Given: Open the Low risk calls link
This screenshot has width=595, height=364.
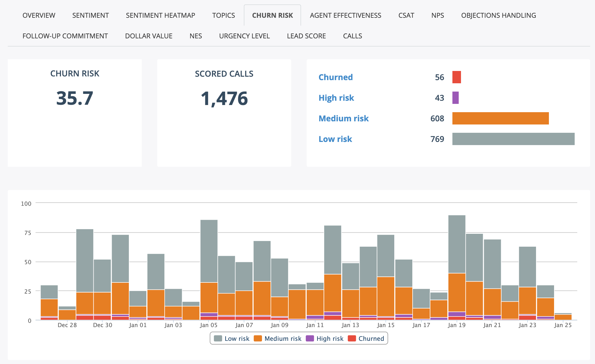Looking at the screenshot, I should click(x=335, y=139).
